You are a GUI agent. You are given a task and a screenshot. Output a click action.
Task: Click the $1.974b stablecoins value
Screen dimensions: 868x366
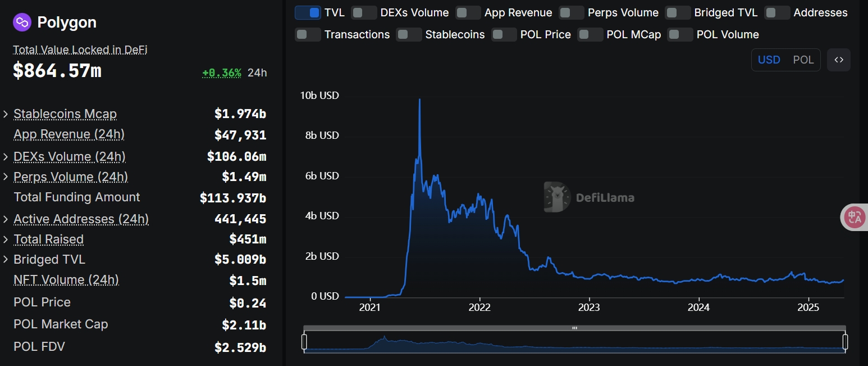point(240,114)
